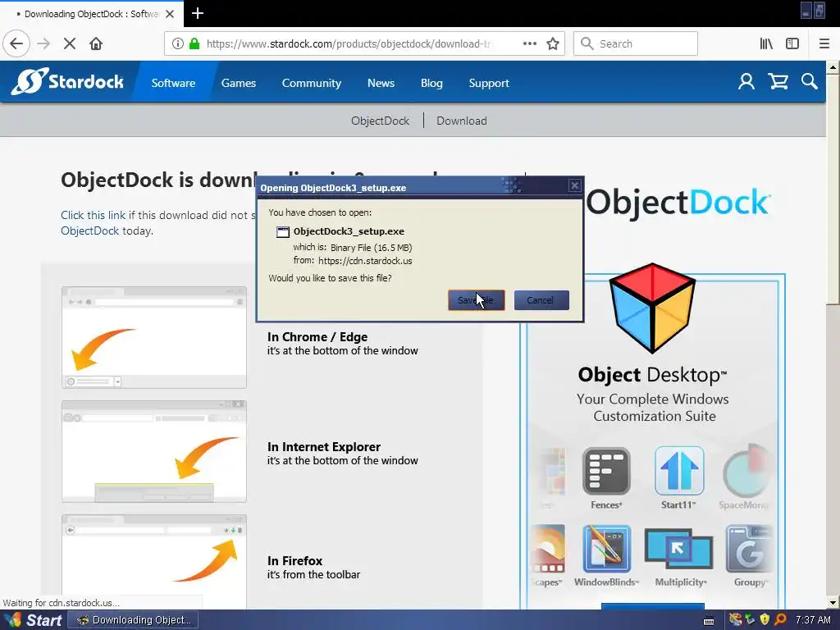Toggle the sidebar view icon

[x=792, y=43]
